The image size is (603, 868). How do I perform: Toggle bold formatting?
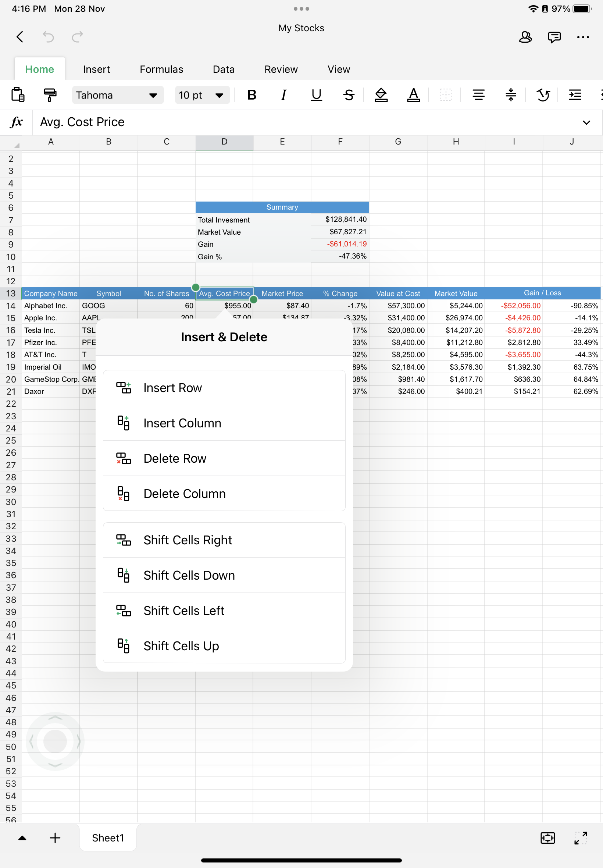[251, 95]
